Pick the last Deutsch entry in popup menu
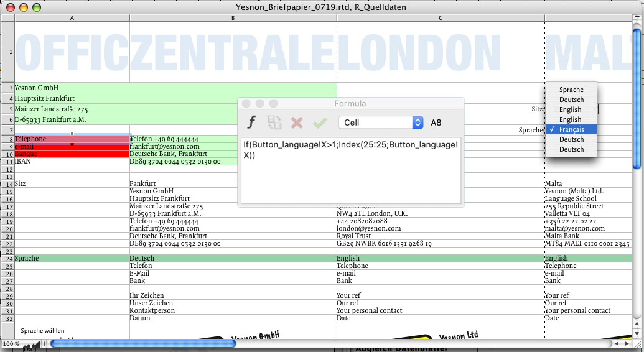Viewport: 644px width, 352px height. pos(571,149)
